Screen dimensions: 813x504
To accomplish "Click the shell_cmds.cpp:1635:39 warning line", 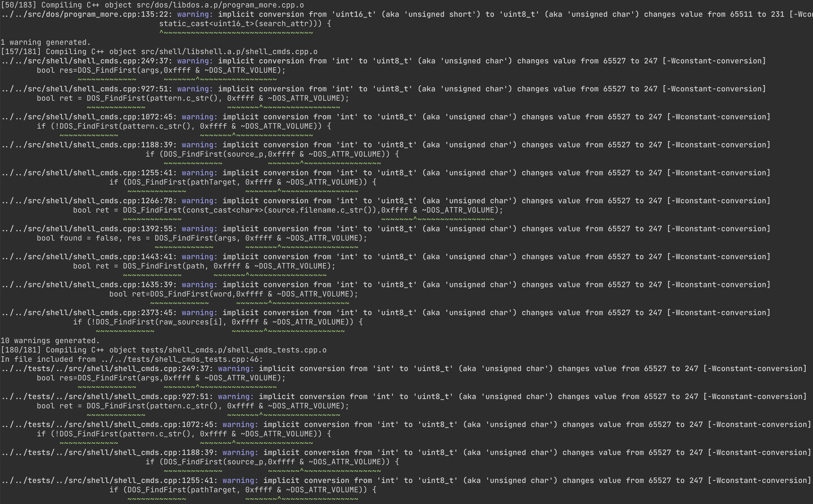I will pyautogui.click(x=385, y=285).
